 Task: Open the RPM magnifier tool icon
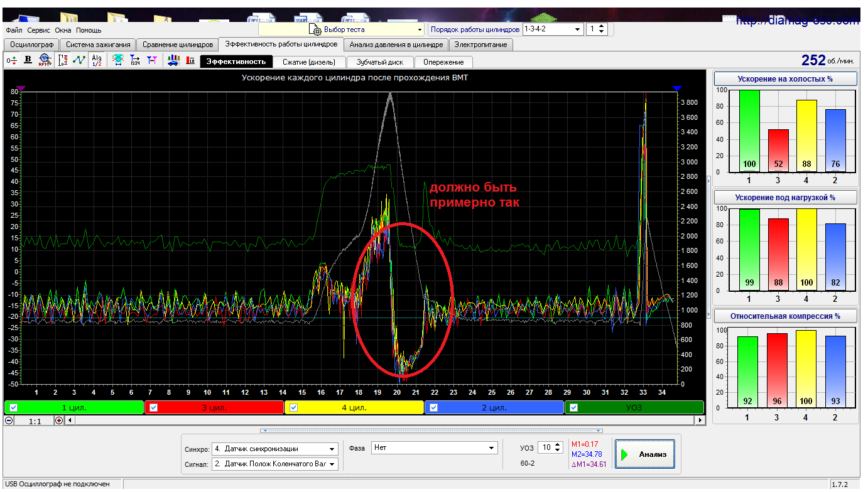point(45,60)
